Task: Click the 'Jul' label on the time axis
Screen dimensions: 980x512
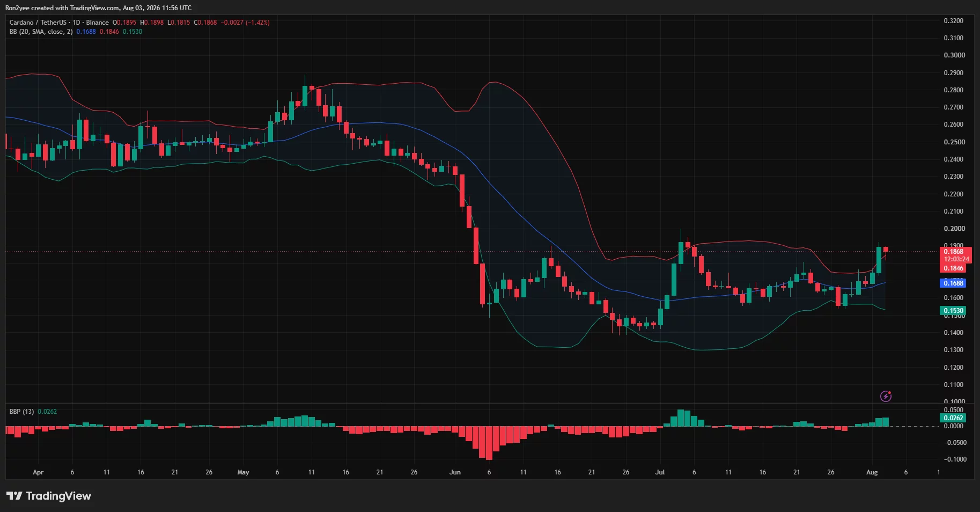Action: (x=660, y=472)
